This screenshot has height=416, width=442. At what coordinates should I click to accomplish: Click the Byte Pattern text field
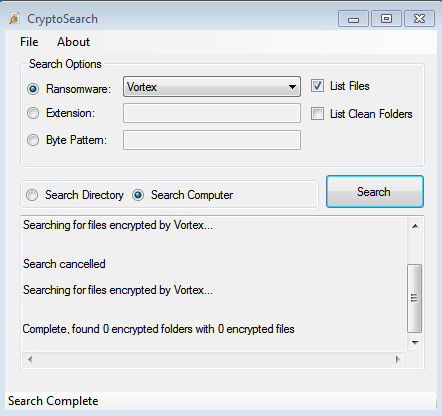tap(212, 140)
